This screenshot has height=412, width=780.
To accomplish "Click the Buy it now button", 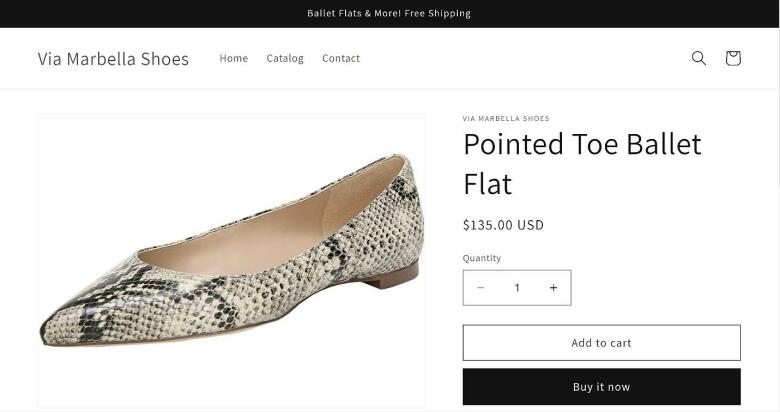I will [x=601, y=387].
